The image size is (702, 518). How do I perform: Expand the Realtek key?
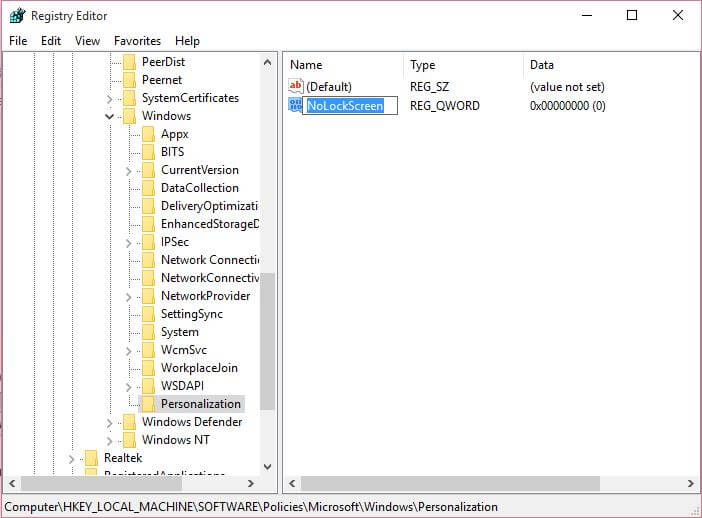[x=72, y=458]
